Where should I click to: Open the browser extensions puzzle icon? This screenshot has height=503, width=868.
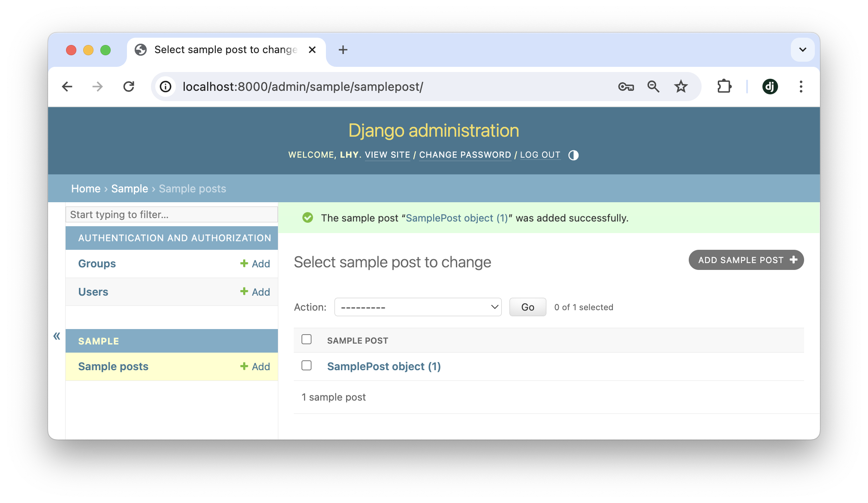(x=724, y=87)
